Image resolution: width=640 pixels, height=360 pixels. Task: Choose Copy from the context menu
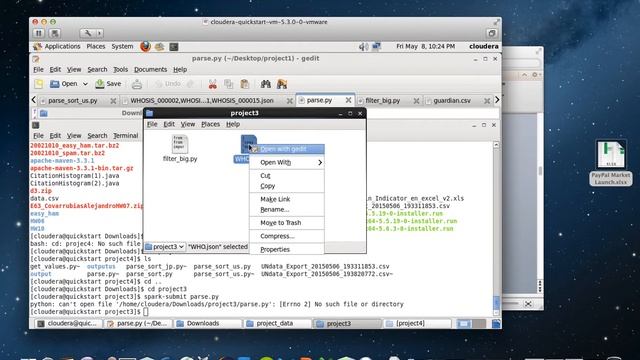pyautogui.click(x=287, y=186)
